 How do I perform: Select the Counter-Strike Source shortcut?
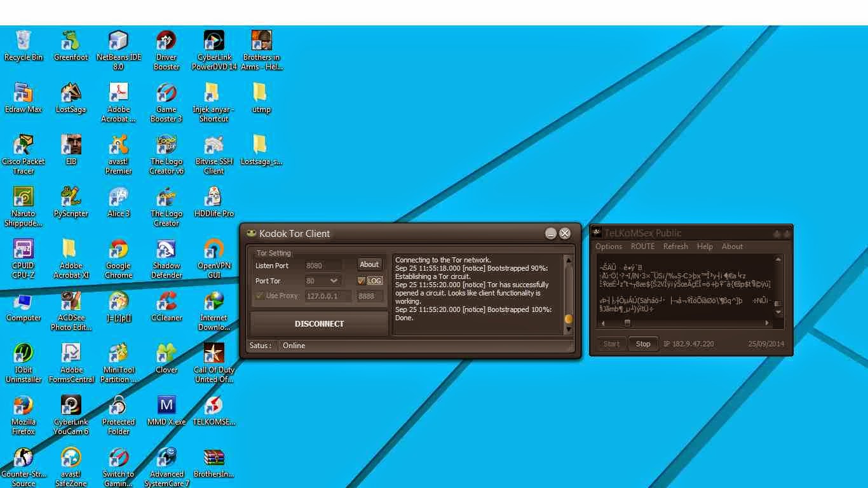24,467
